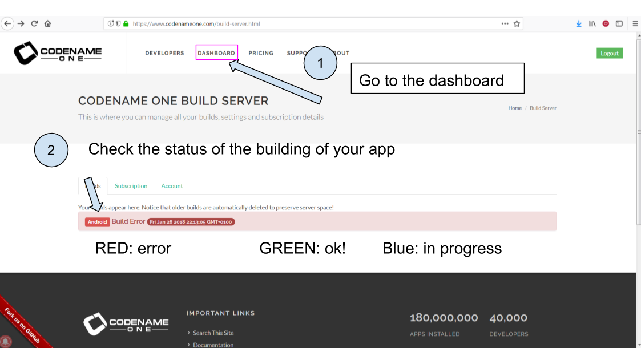Toggle the browser sidebar view
The width and height of the screenshot is (641, 364).
tap(619, 24)
